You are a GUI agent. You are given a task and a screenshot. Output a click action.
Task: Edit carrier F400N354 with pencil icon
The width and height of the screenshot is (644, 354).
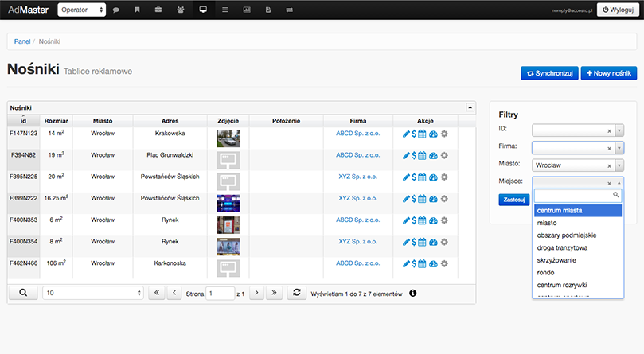pos(406,243)
